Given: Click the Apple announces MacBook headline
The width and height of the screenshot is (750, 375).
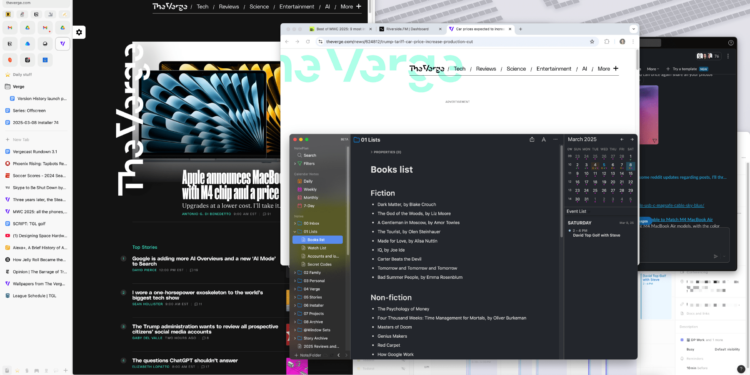Looking at the screenshot, I should [x=231, y=185].
